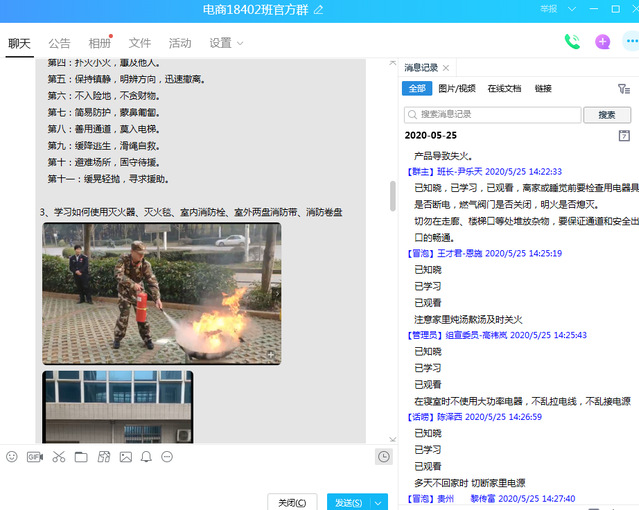This screenshot has height=510, width=639.
Task: Open the send options dropdown arrow
Action: 378,503
